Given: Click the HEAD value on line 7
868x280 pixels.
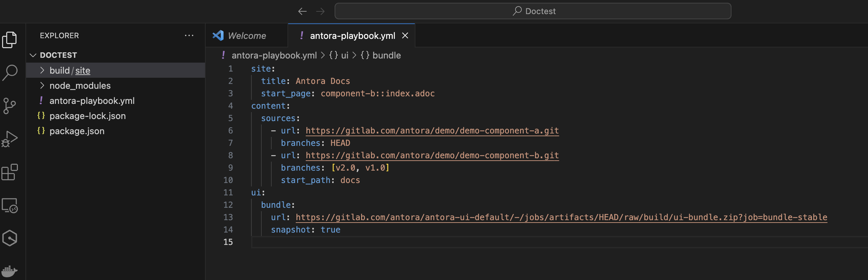Looking at the screenshot, I should click(340, 143).
